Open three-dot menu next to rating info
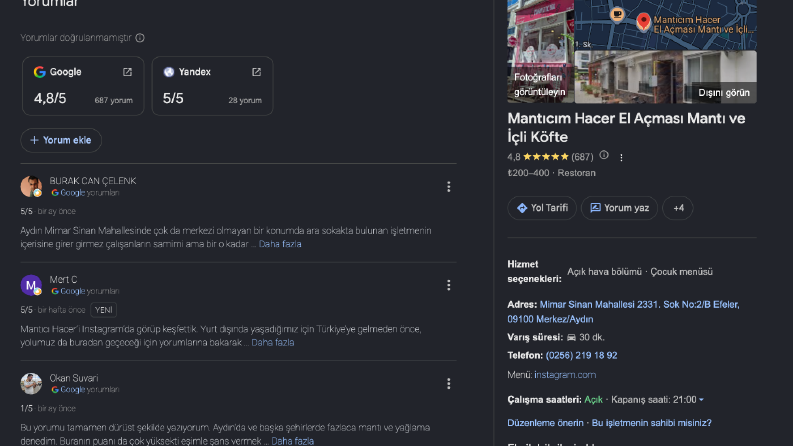Screen dimensions: 793x446 point(621,158)
